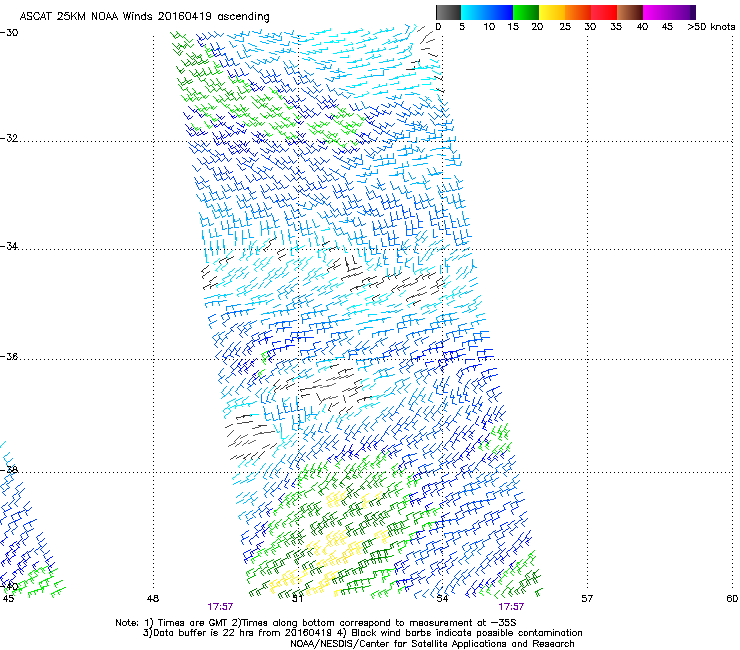Click the '51' longitude axis label
This screenshot has width=740, height=650.
[297, 599]
